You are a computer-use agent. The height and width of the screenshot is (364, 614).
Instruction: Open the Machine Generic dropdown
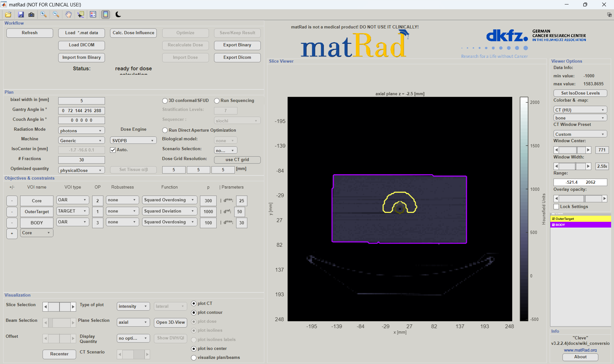[81, 141]
